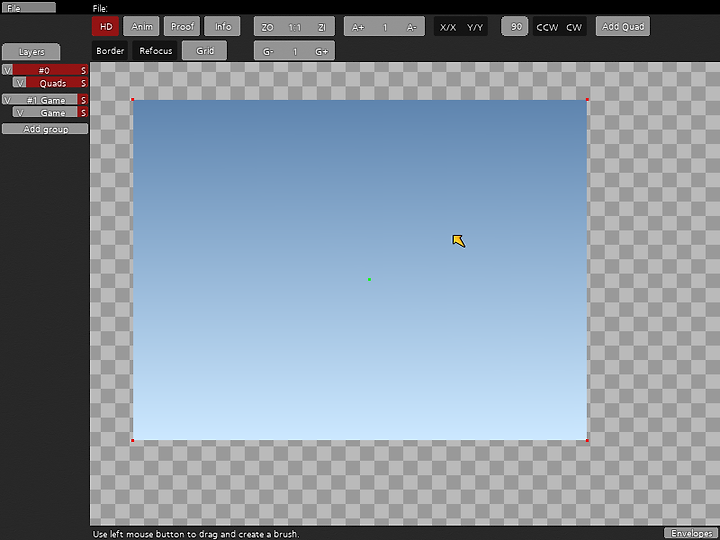Toggle the Anim button

click(141, 27)
